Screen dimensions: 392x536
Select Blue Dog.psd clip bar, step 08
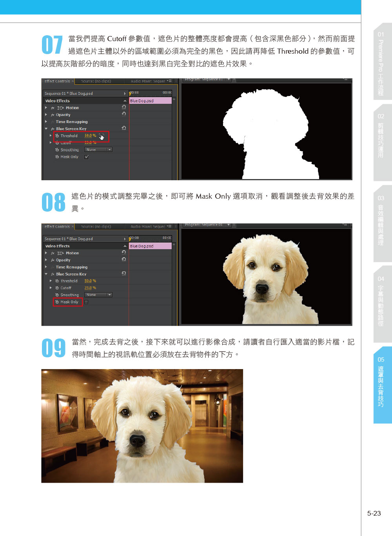(151, 246)
